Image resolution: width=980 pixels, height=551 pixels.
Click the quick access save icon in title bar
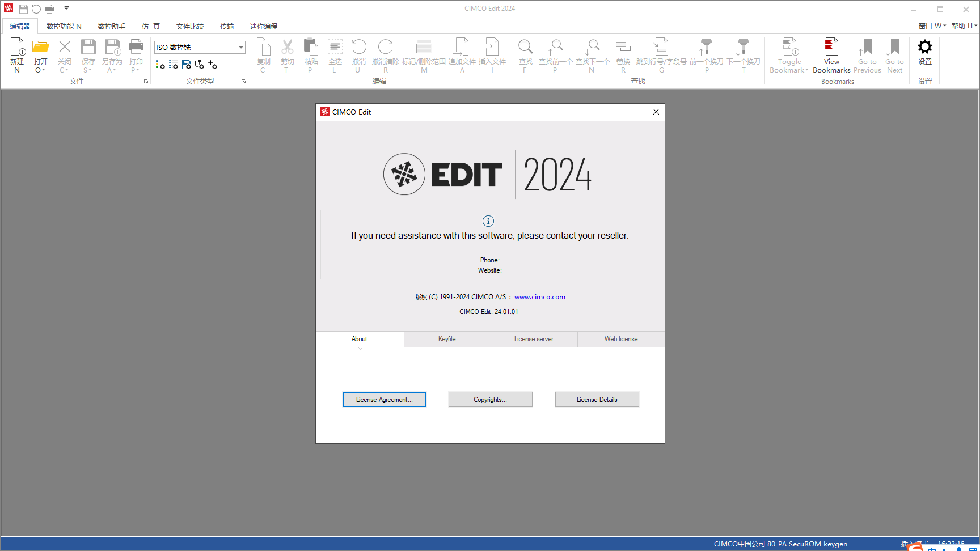pyautogui.click(x=23, y=9)
